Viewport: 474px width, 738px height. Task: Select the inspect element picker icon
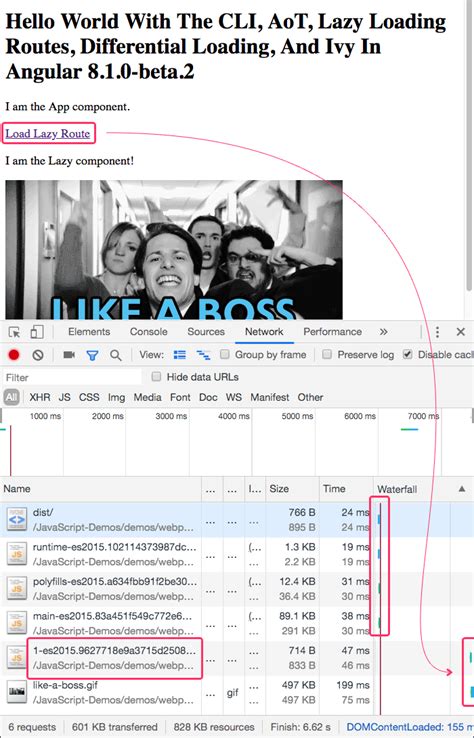15,332
